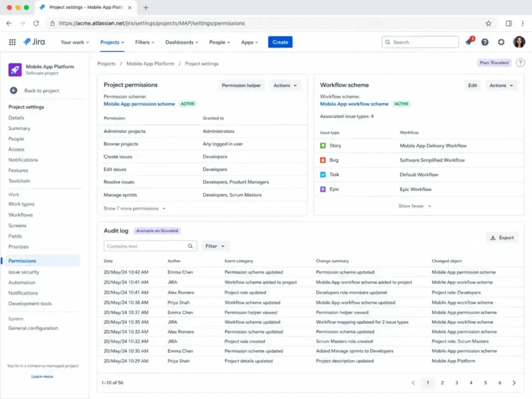Click the search magnifier in audit log filter
The height and width of the screenshot is (399, 532).
[x=190, y=246]
